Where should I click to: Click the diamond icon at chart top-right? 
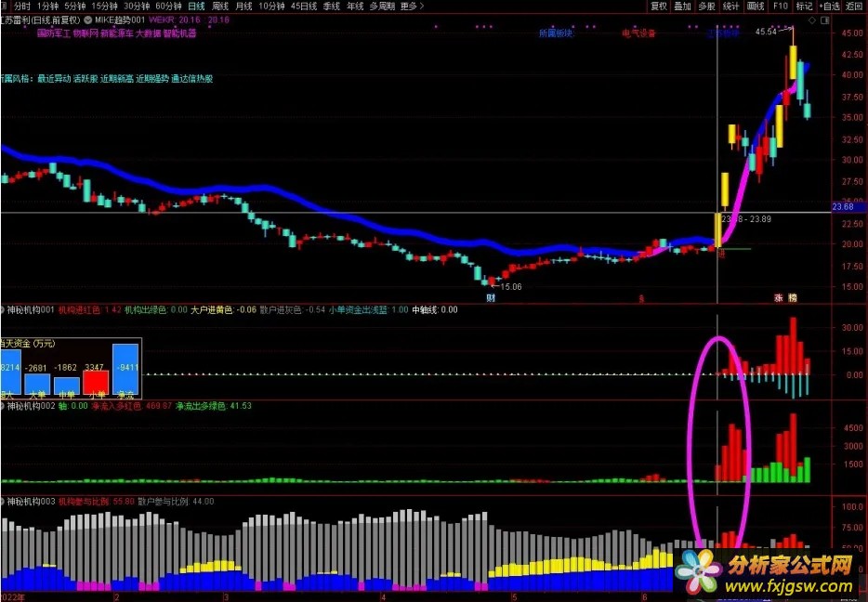812,20
